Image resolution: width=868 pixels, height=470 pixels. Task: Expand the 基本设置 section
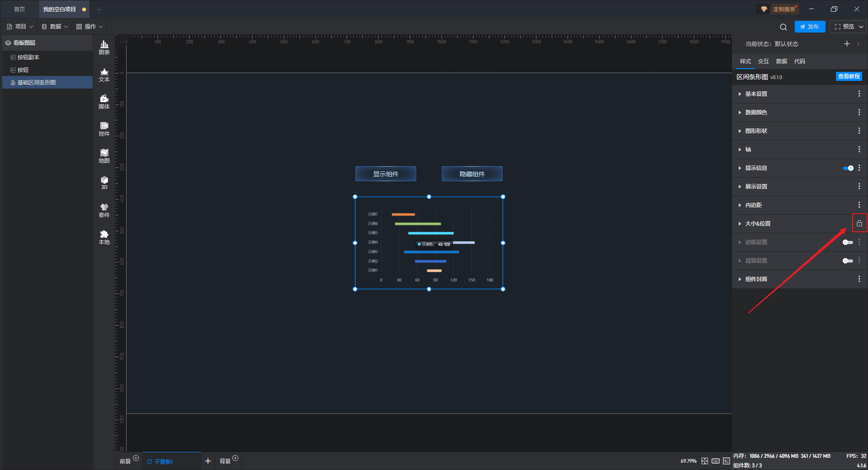756,94
